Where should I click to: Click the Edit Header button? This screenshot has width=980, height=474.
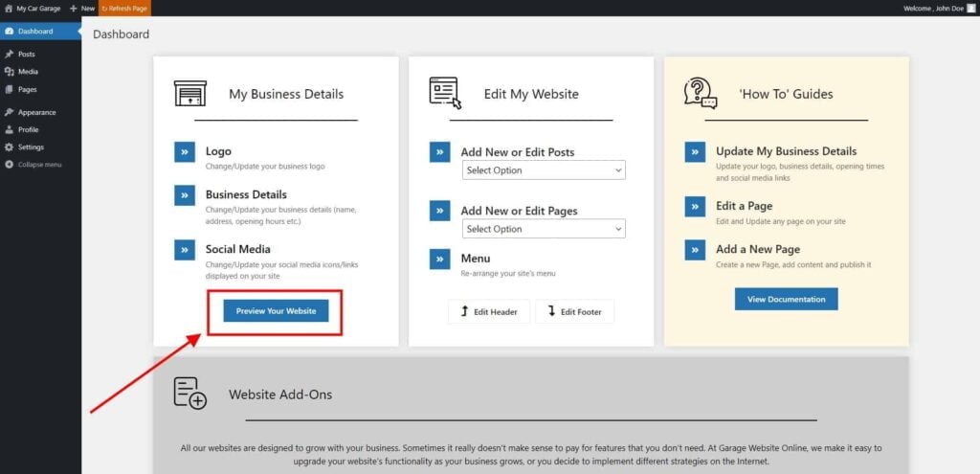click(x=488, y=311)
